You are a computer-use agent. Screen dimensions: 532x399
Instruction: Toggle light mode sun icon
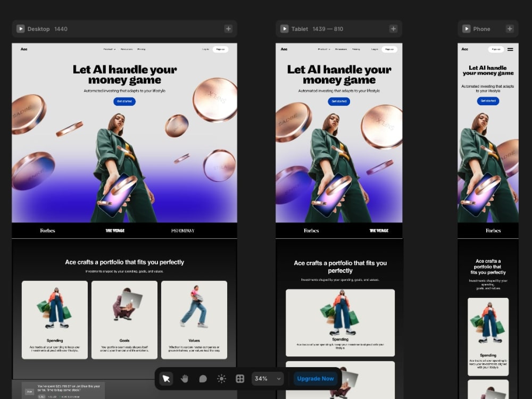point(221,379)
